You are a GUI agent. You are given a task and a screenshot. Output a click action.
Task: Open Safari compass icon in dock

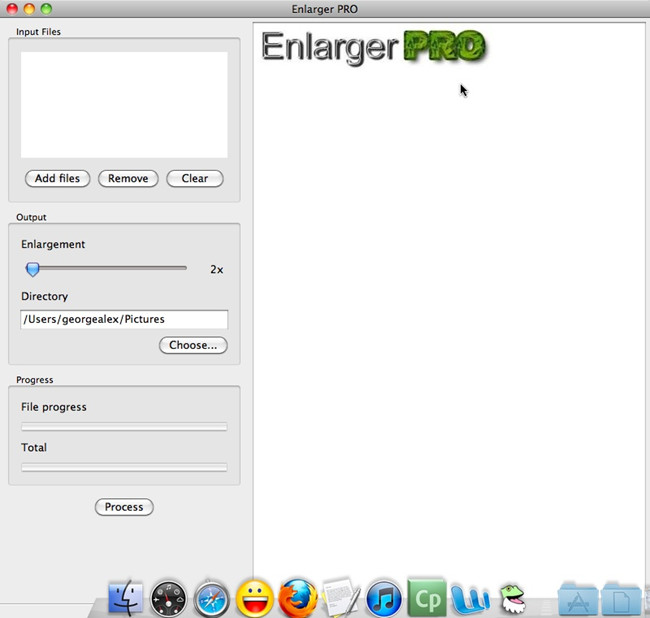point(212,599)
